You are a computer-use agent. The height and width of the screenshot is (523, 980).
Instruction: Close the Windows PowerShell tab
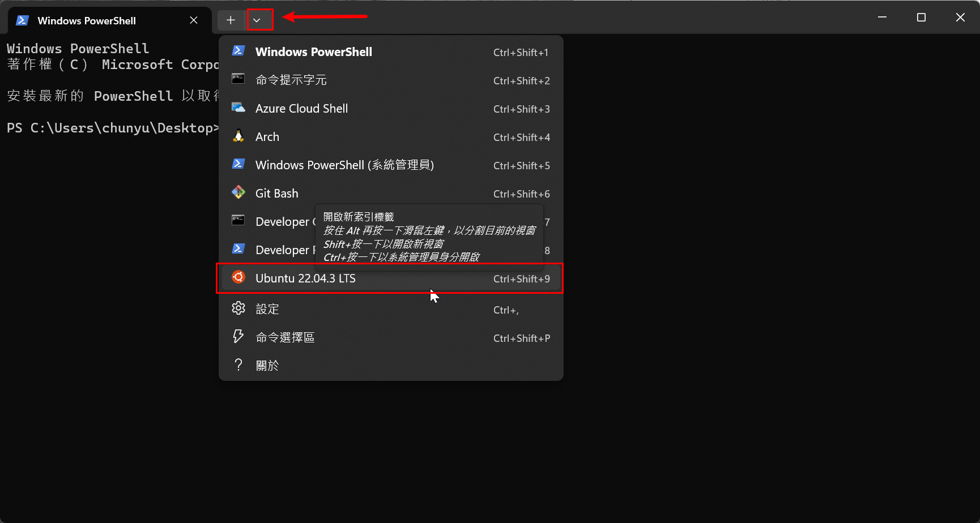click(193, 20)
